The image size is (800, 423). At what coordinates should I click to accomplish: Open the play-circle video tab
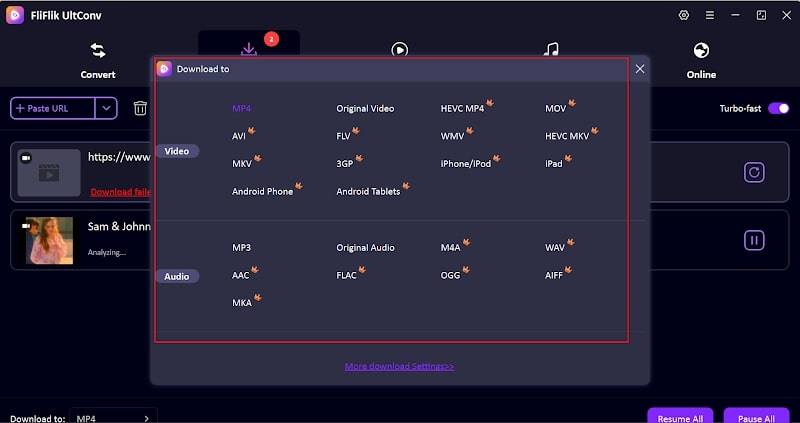click(399, 49)
